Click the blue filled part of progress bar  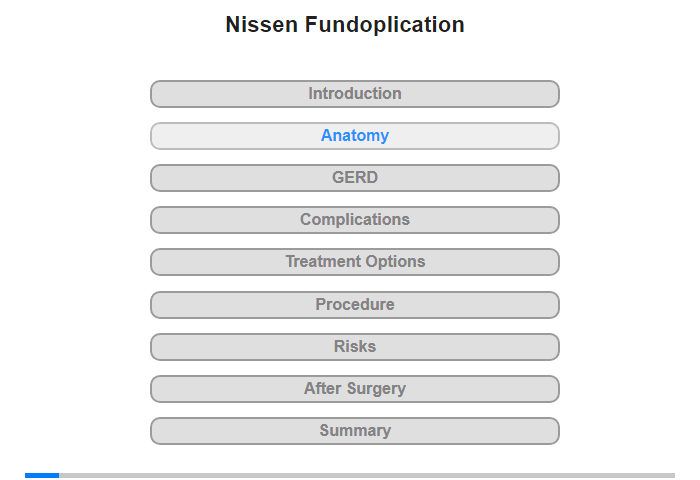(42, 476)
